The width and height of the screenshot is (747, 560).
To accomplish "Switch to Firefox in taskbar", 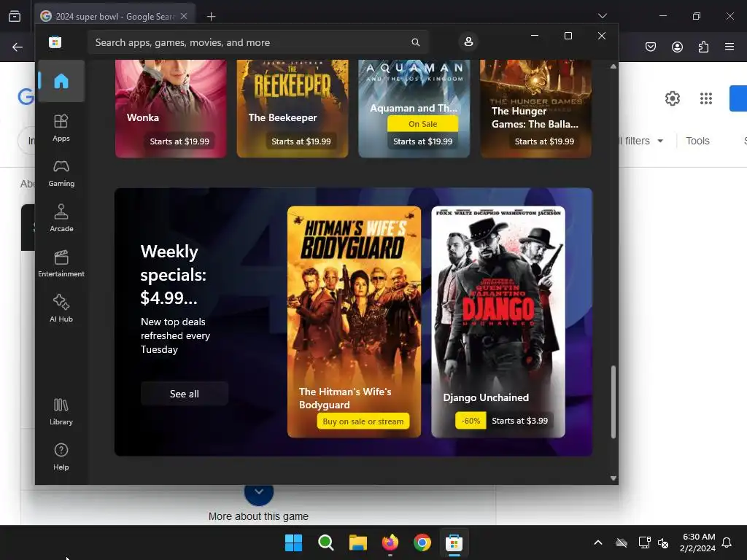I will (390, 542).
